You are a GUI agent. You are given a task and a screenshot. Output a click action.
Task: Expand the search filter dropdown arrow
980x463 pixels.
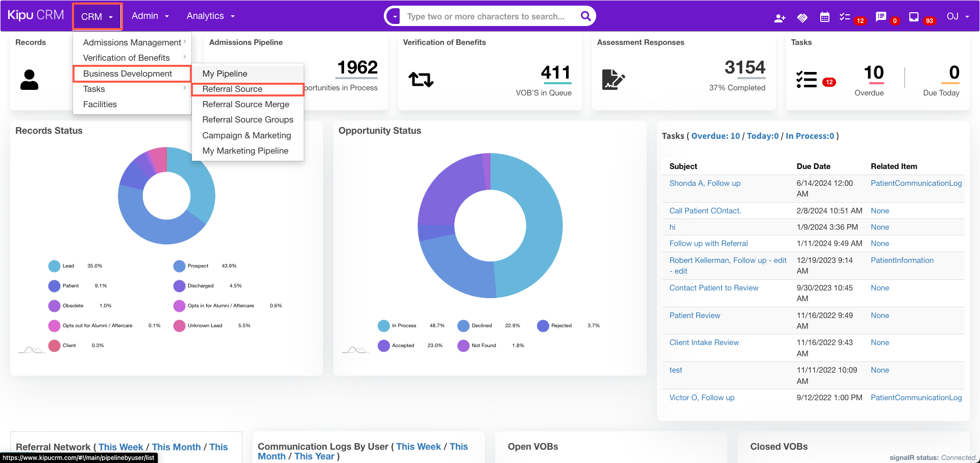(395, 16)
